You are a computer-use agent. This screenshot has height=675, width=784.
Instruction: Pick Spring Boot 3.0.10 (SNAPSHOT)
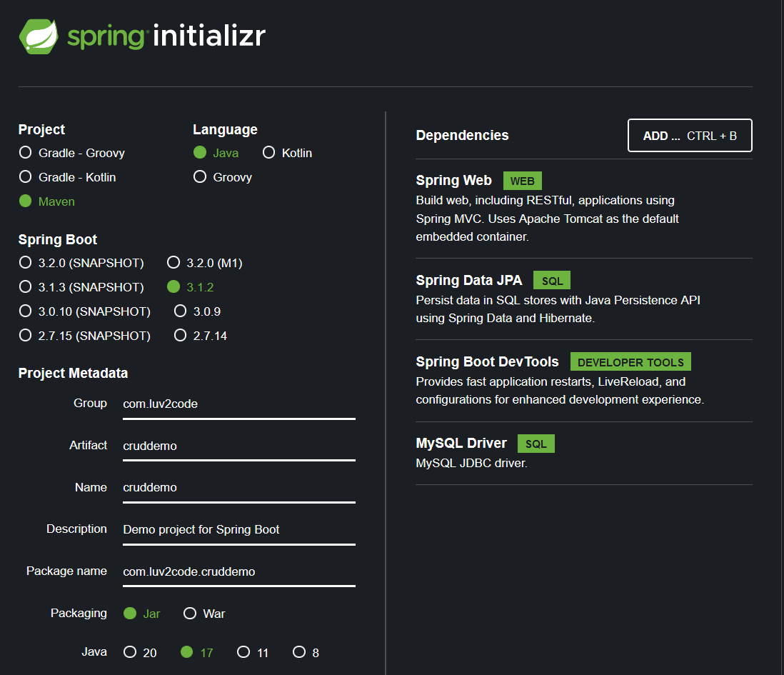click(84, 311)
